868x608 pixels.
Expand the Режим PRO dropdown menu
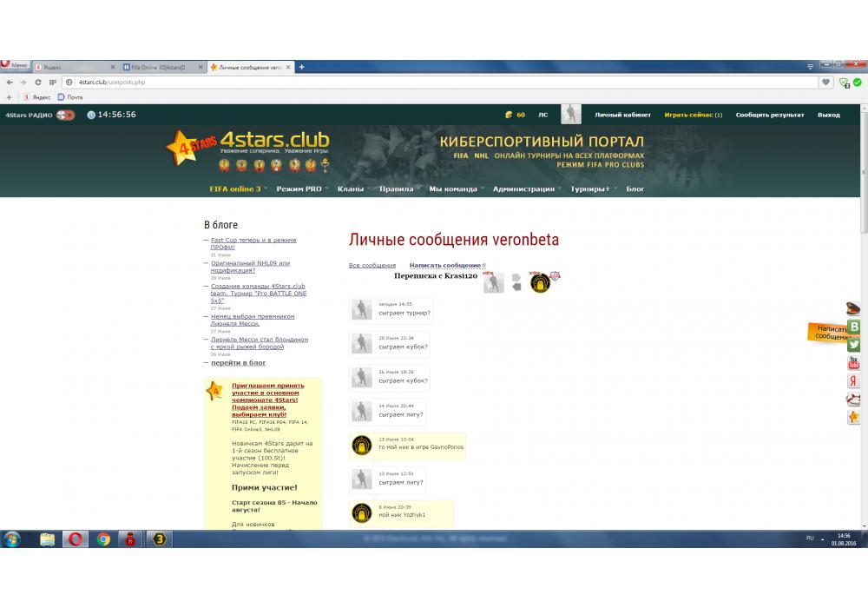[x=299, y=188]
